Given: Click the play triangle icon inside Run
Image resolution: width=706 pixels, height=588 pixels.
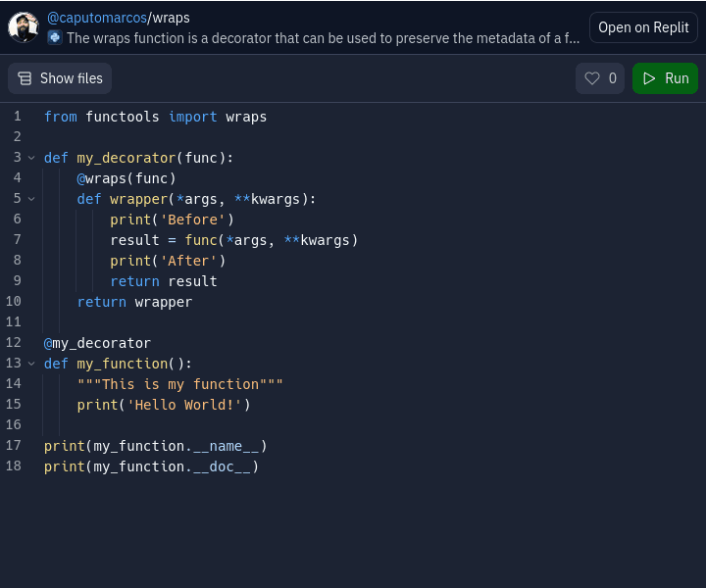Looking at the screenshot, I should tap(649, 78).
